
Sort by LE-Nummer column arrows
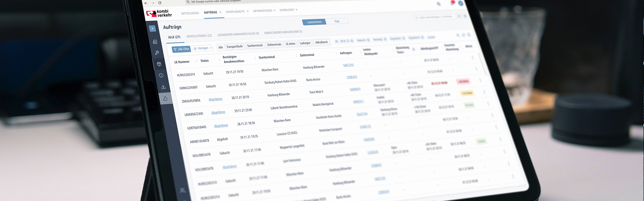197,61
